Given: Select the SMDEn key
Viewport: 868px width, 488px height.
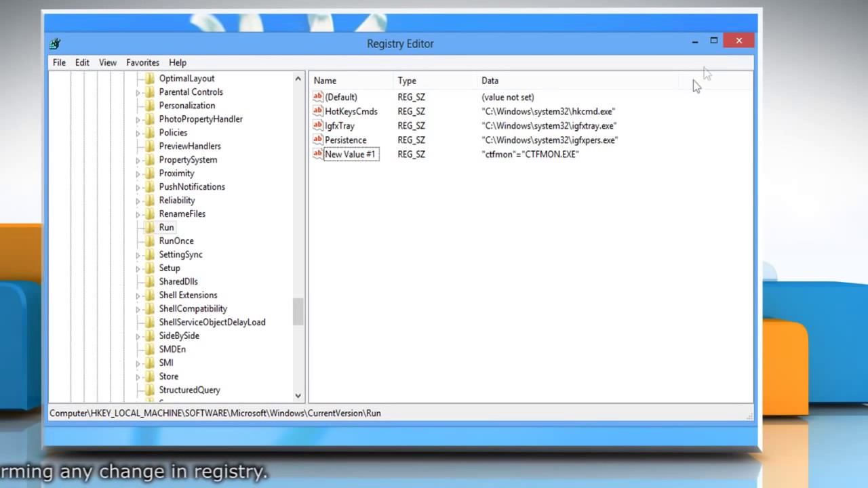Looking at the screenshot, I should [172, 350].
